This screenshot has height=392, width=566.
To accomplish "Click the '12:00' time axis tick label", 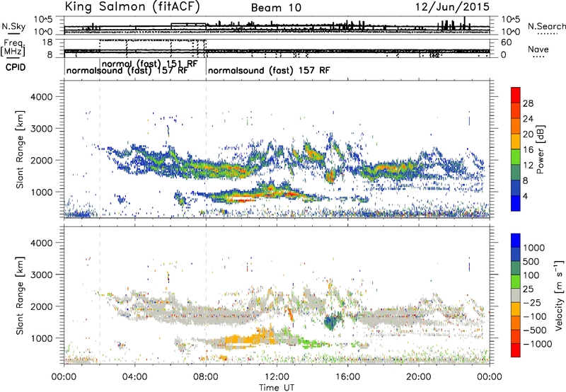I will pos(277,377).
